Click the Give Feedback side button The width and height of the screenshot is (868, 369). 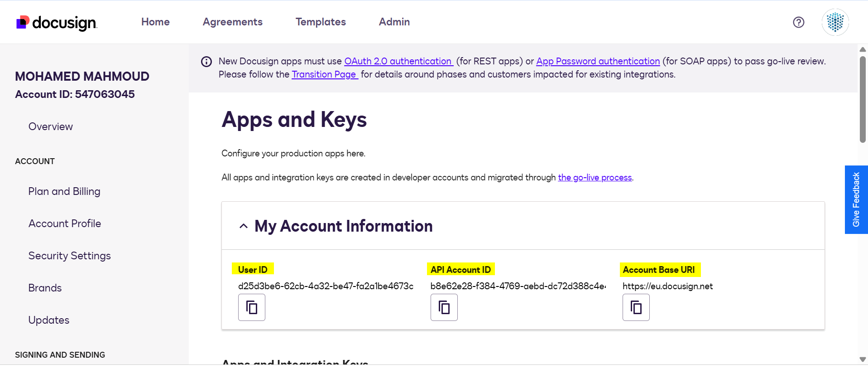pos(856,199)
